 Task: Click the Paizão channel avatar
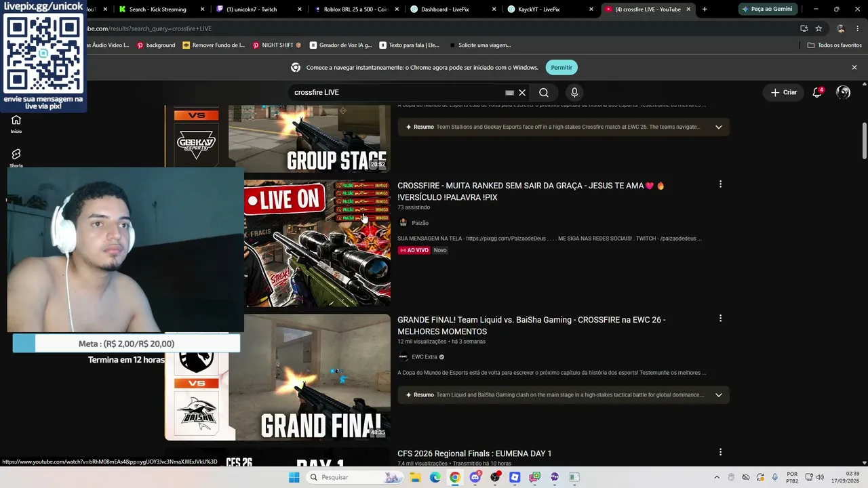[403, 223]
